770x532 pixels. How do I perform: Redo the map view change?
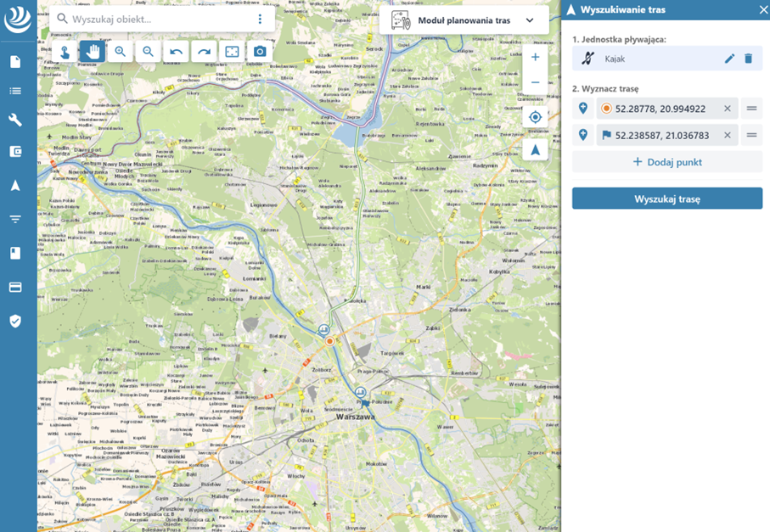pyautogui.click(x=205, y=52)
